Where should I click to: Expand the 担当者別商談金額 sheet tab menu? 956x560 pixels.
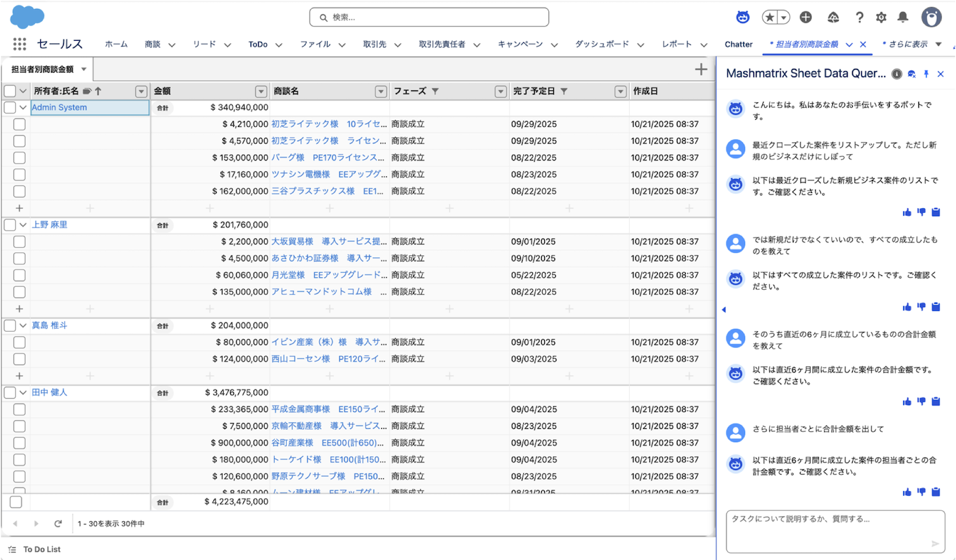pos(83,69)
